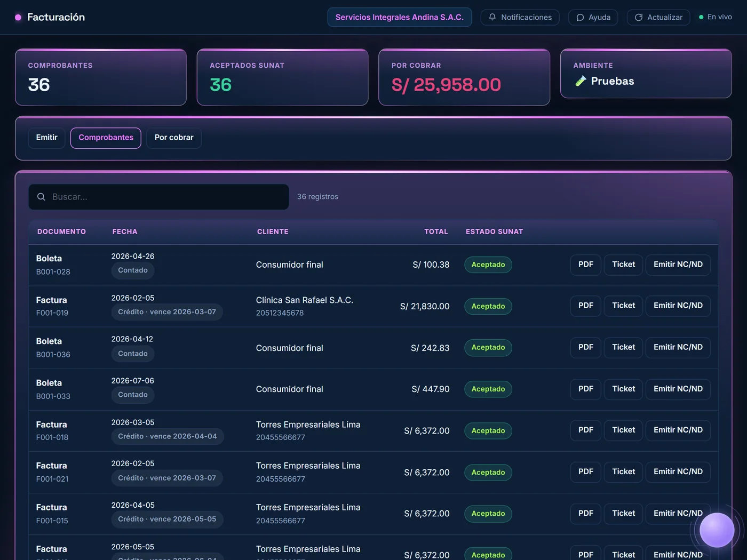Emitir NC/ND for Factura F001-021
This screenshot has width=747, height=560.
coord(678,471)
